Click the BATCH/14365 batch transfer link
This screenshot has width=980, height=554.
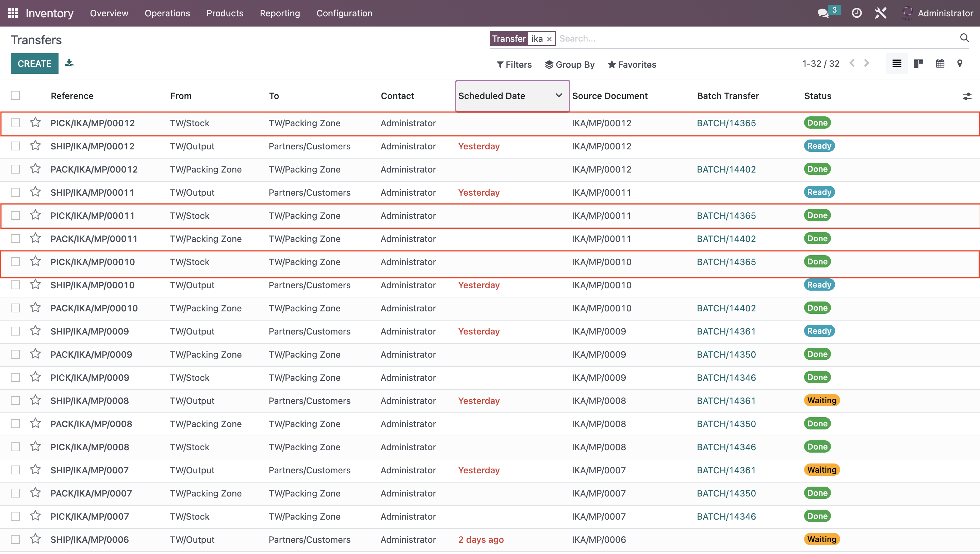726,123
